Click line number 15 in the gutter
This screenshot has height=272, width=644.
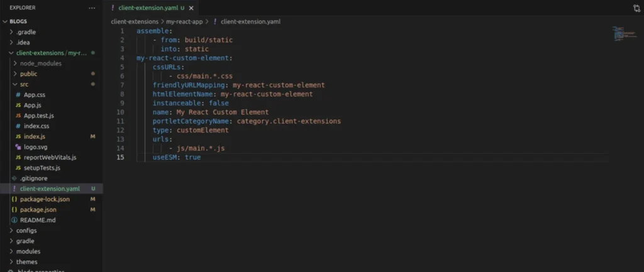120,158
